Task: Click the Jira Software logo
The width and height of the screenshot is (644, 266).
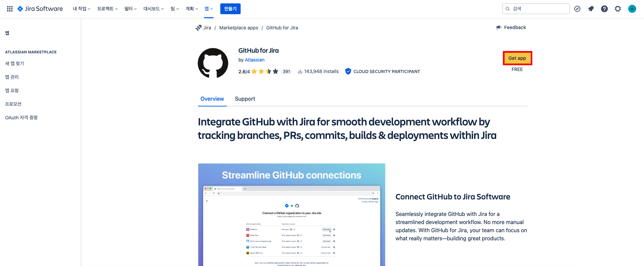Action: (x=40, y=9)
